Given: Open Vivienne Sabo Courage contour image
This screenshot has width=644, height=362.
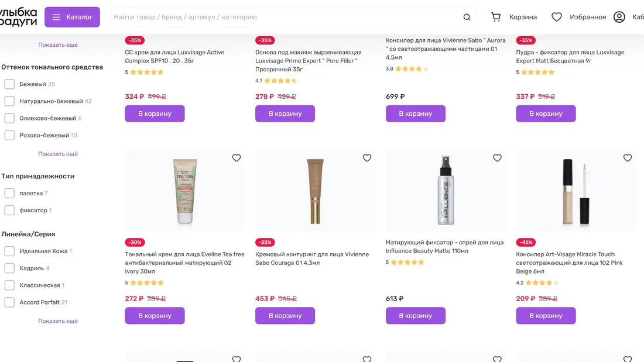Looking at the screenshot, I should (316, 191).
